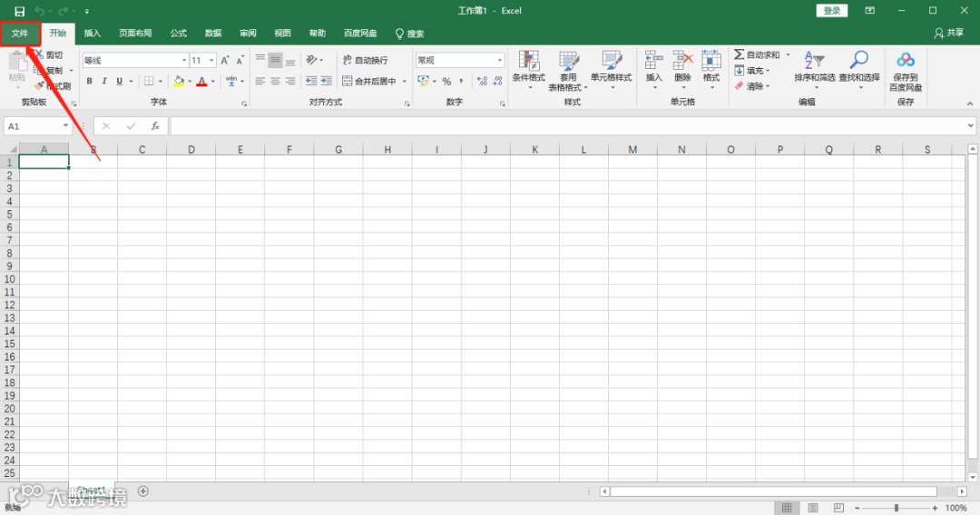Switch to the 公式 tab

[x=179, y=33]
